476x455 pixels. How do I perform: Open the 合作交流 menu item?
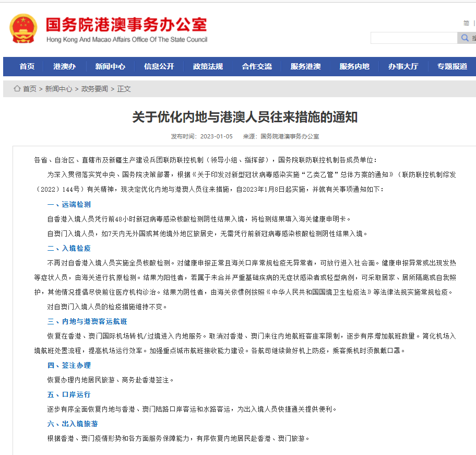tap(257, 66)
